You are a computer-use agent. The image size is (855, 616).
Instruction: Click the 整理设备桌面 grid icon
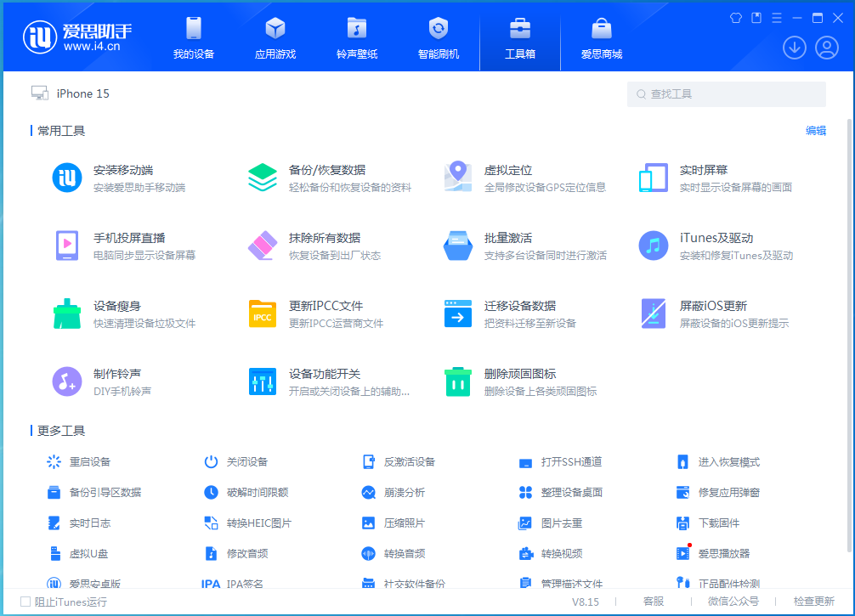tap(525, 493)
